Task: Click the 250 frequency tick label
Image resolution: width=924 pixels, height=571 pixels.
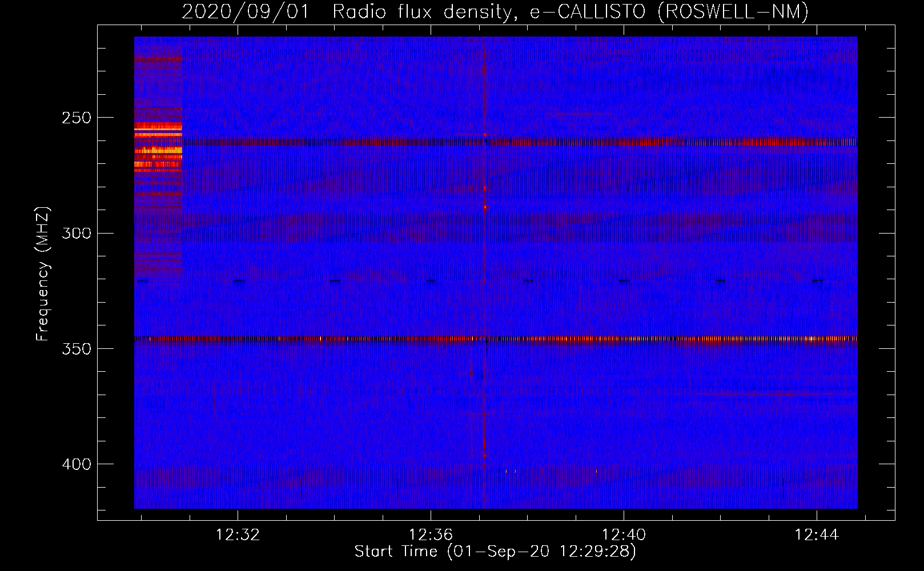Action: click(x=77, y=118)
